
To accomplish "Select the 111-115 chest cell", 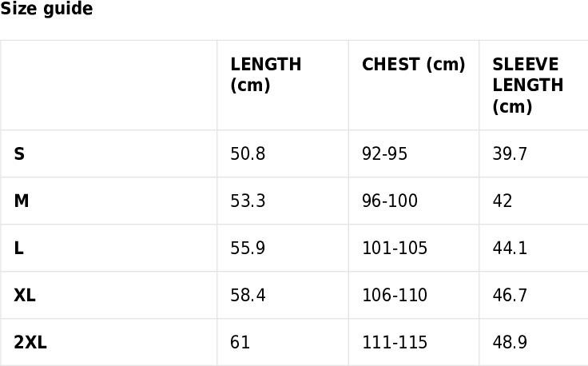I will click(414, 342).
